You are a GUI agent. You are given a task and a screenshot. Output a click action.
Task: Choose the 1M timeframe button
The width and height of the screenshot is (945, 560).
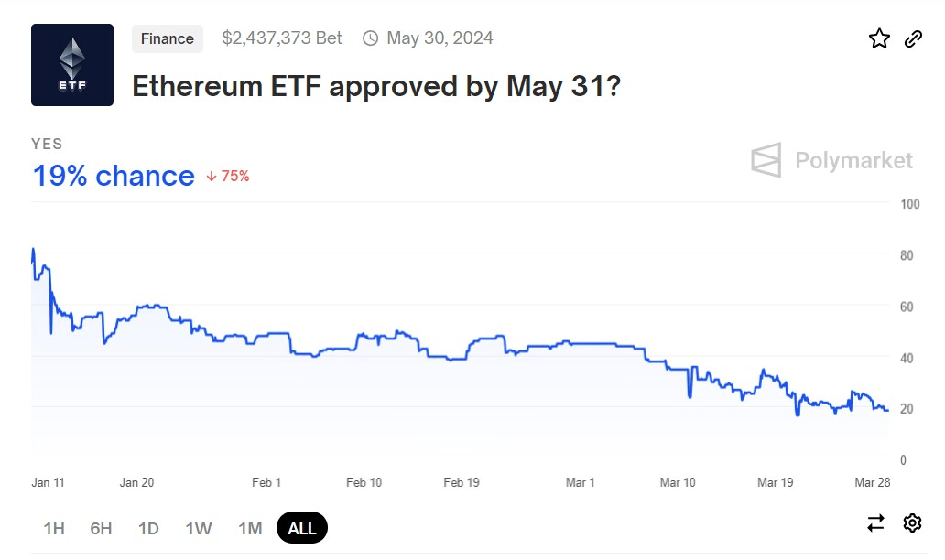249,528
